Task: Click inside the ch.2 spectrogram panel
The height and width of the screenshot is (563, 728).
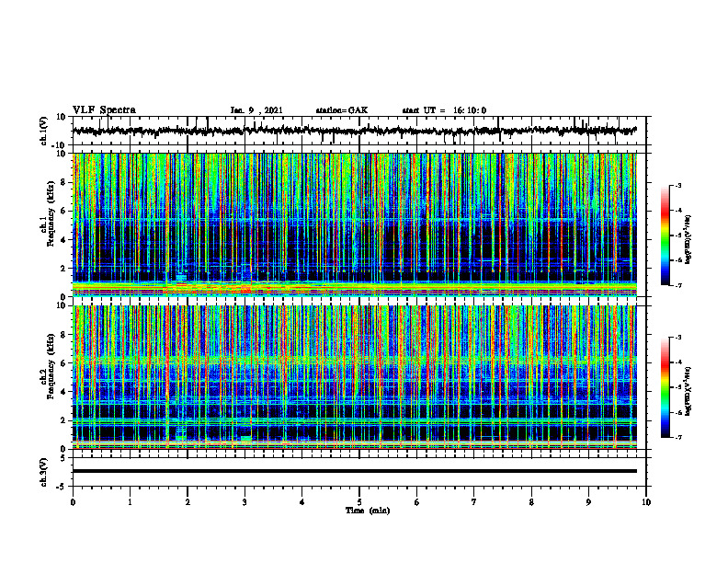Action: (354, 377)
